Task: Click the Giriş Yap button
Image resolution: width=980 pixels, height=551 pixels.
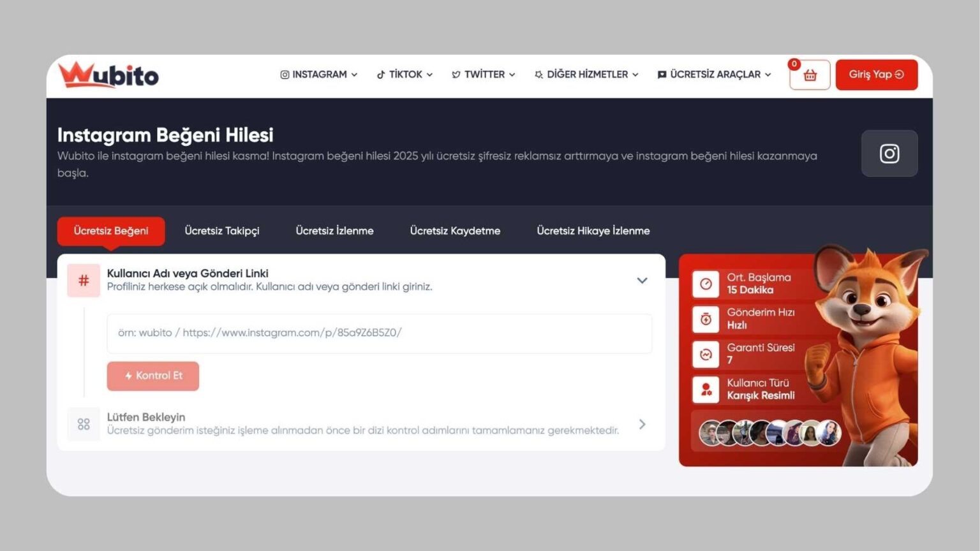Action: click(876, 75)
